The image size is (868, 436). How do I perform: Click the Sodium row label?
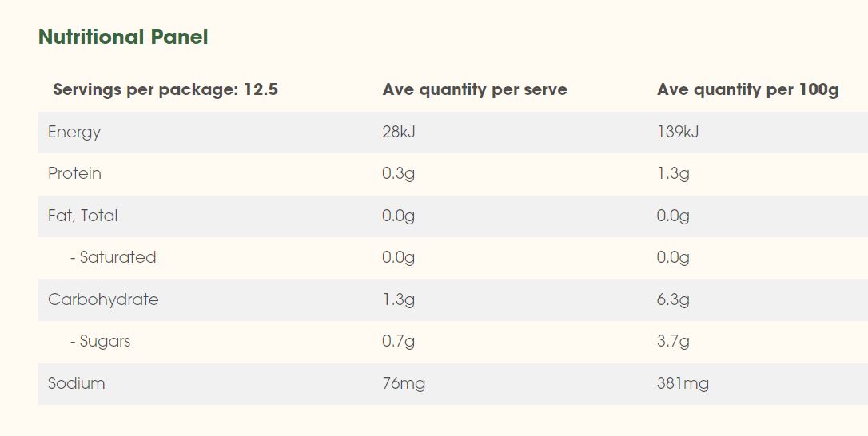[76, 383]
